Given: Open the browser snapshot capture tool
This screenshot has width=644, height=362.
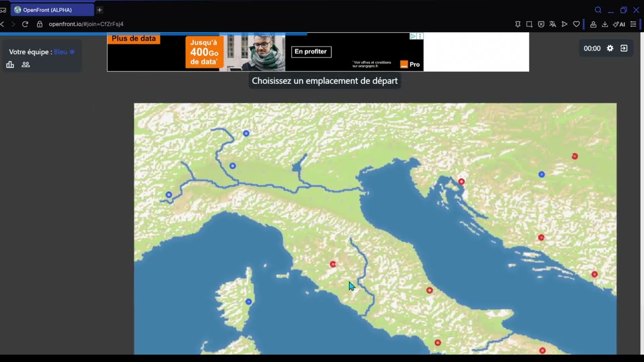Looking at the screenshot, I should pos(529,24).
